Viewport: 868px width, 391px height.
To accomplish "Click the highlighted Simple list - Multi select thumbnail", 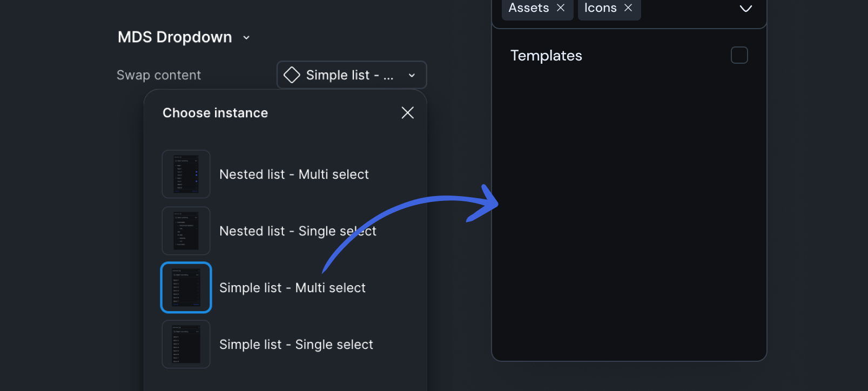I will coord(186,287).
